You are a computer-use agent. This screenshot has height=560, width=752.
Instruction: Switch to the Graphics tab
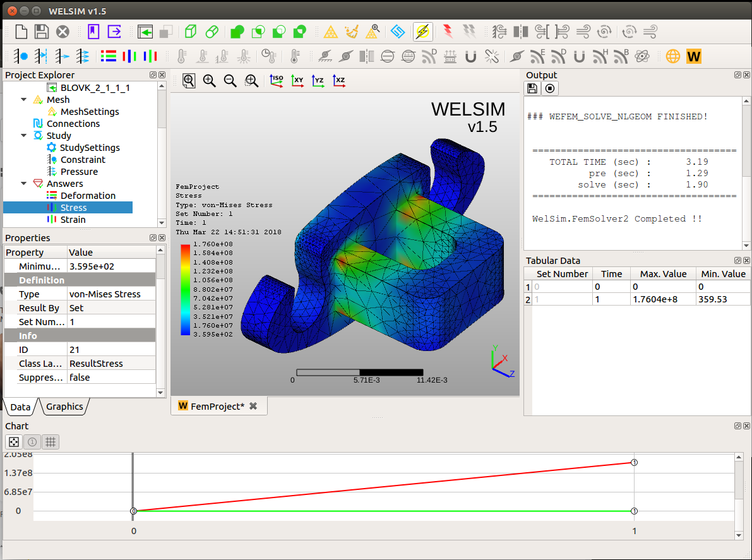[x=64, y=407]
